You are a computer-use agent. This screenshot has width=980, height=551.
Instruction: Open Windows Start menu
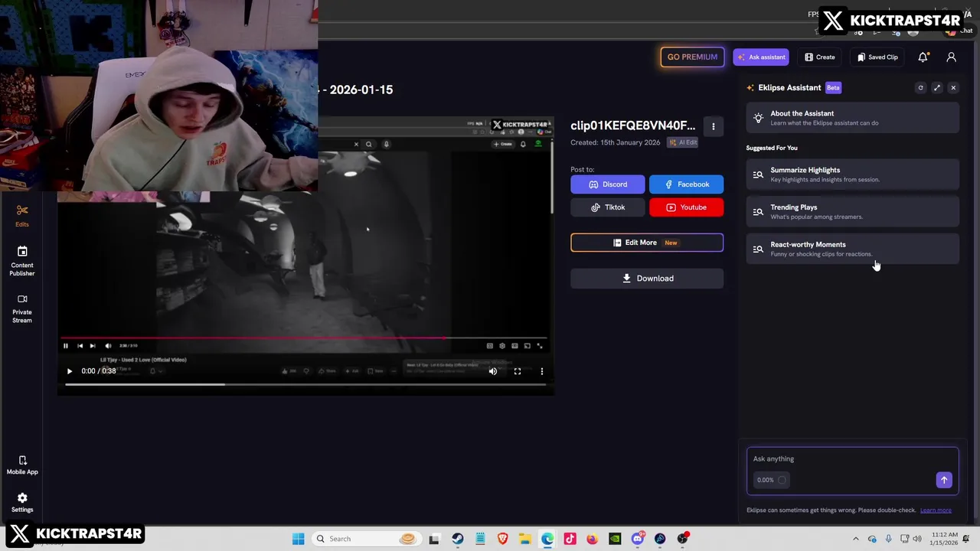tap(298, 539)
